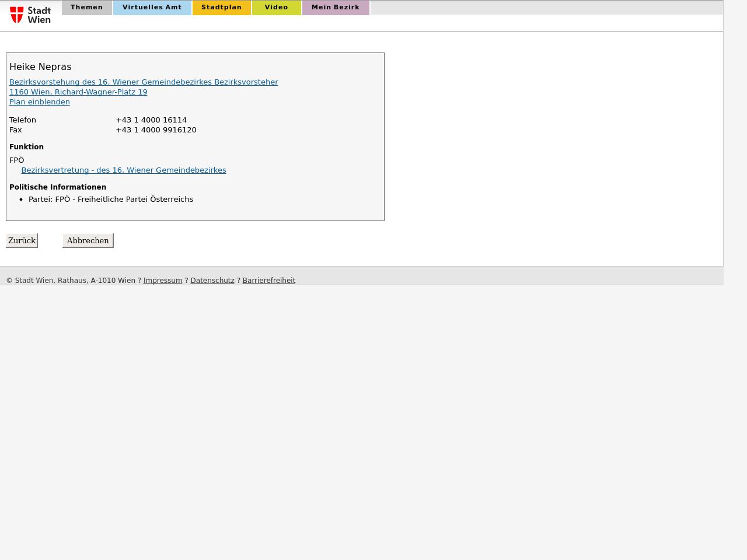Open the Themen tab

(86, 8)
